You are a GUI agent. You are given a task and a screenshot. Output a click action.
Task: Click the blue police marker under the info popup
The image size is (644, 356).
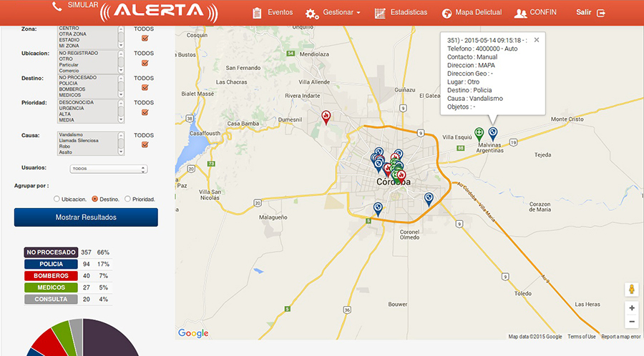pos(493,134)
